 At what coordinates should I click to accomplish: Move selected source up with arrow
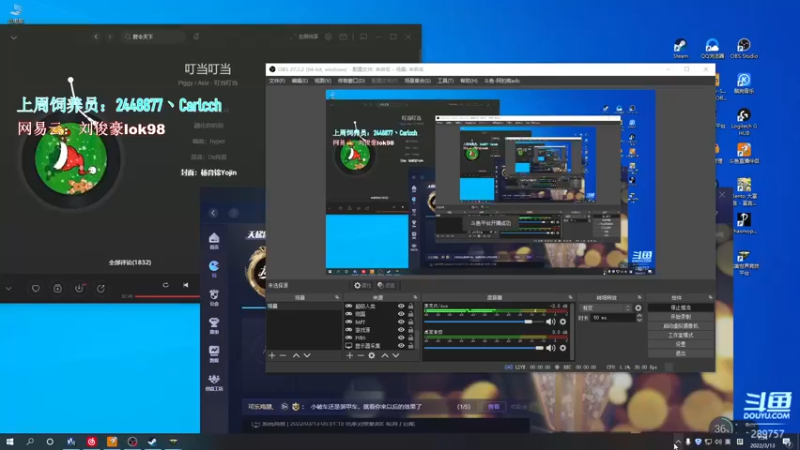[385, 355]
